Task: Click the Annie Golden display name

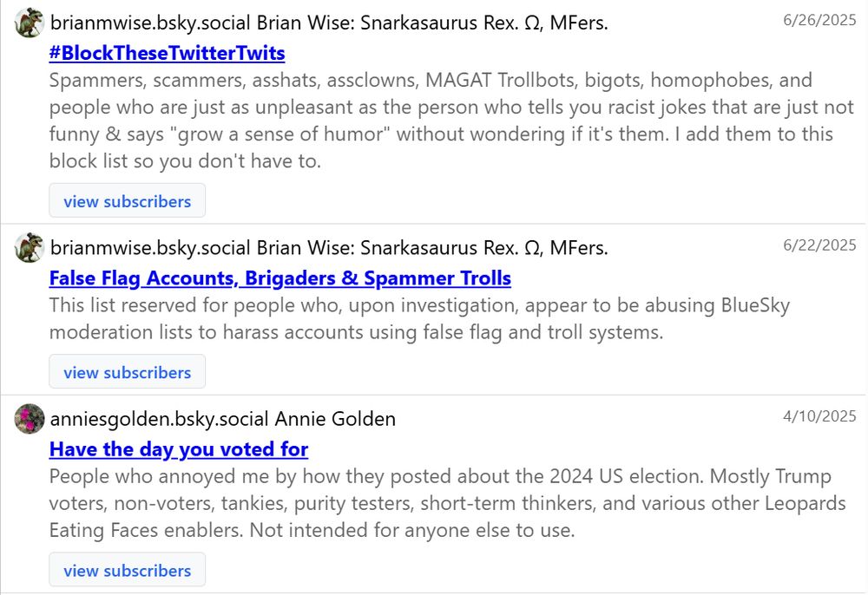Action: [x=335, y=419]
